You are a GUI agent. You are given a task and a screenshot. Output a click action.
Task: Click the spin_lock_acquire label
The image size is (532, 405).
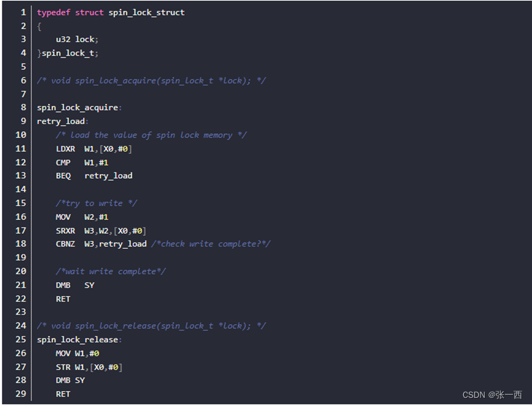[x=79, y=108]
